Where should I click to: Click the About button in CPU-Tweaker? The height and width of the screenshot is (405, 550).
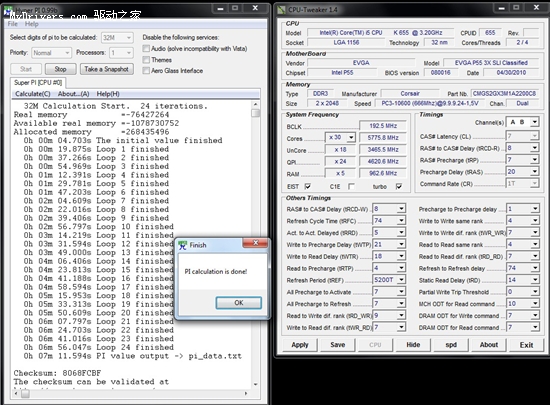click(x=489, y=345)
